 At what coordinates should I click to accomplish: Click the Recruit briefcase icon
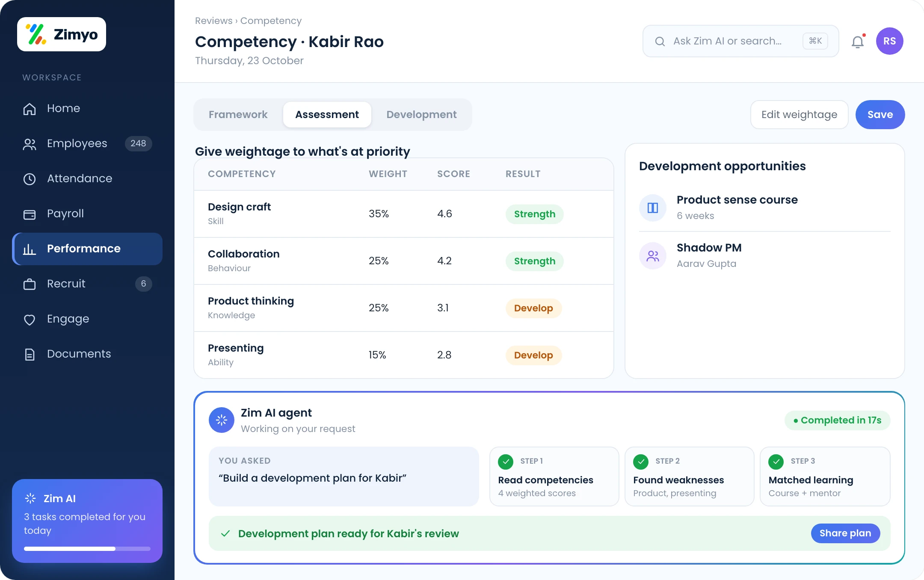[30, 284]
